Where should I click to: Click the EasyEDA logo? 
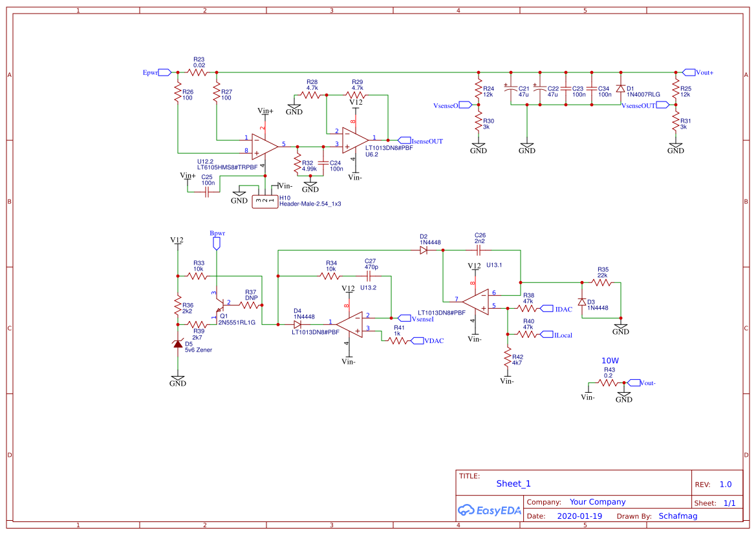click(x=489, y=510)
